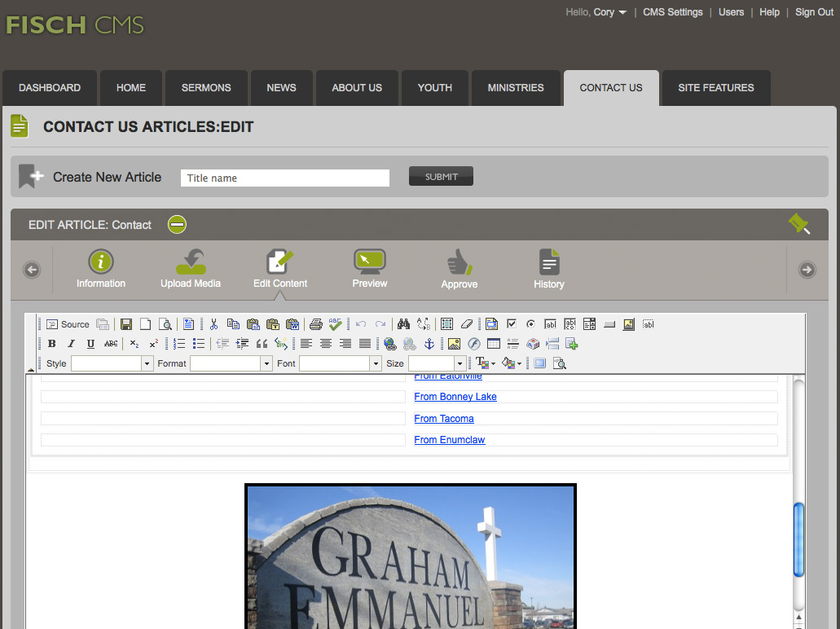Toggle underline formatting
Screen dimensions: 840x629
coord(90,344)
